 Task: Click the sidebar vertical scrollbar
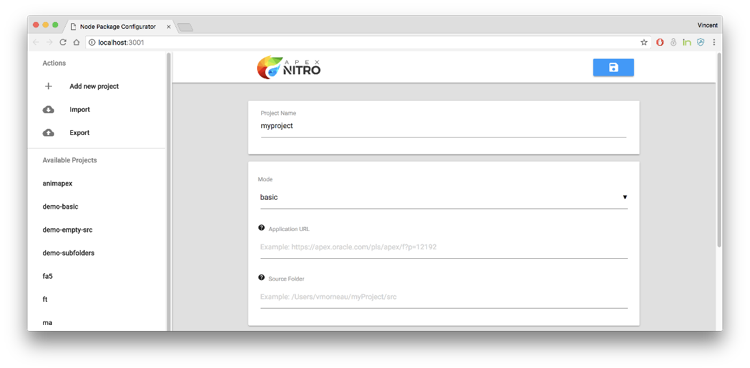pyautogui.click(x=168, y=191)
